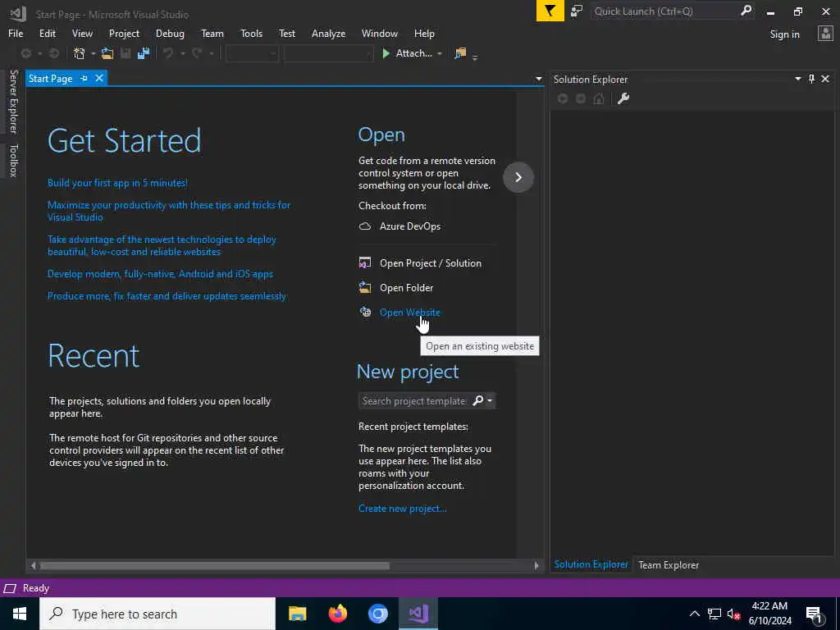
Task: Open the Team menu
Action: pos(212,33)
